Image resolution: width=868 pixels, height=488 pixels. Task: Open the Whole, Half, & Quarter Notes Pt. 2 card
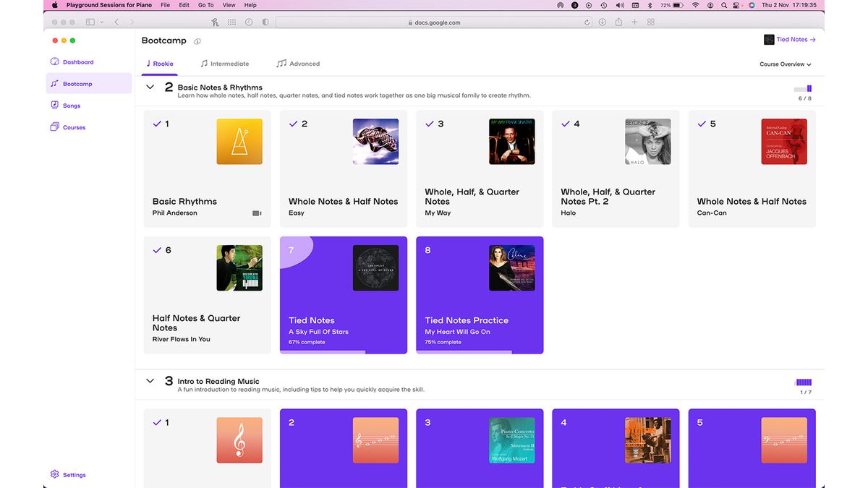(x=616, y=168)
